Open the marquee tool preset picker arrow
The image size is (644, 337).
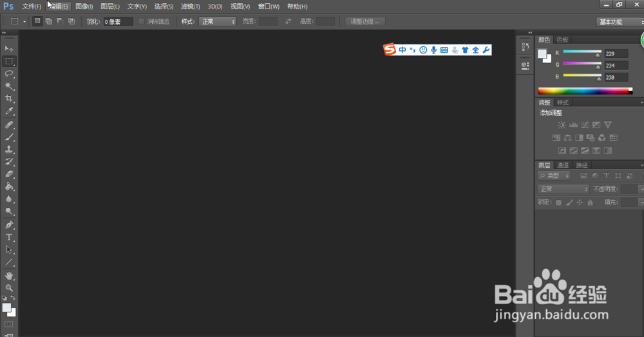[x=24, y=22]
